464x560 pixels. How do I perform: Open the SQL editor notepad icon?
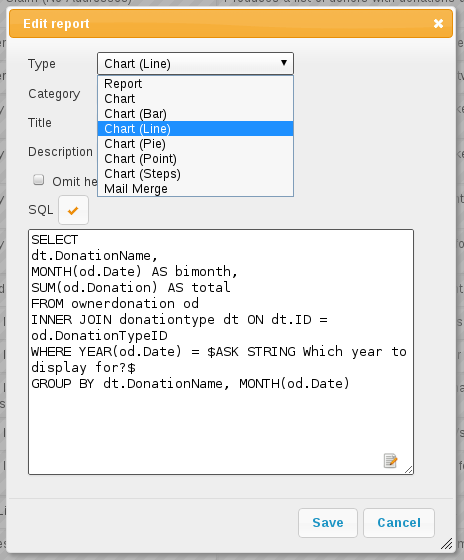coord(390,461)
